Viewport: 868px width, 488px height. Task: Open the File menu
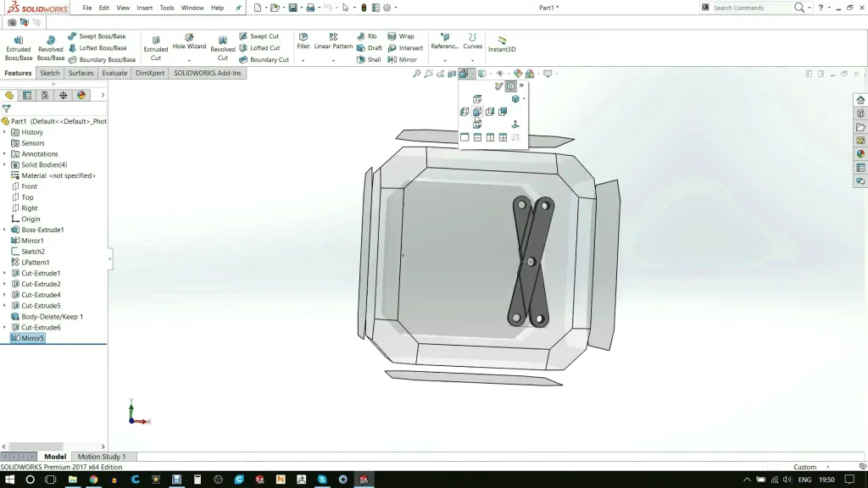pos(87,8)
